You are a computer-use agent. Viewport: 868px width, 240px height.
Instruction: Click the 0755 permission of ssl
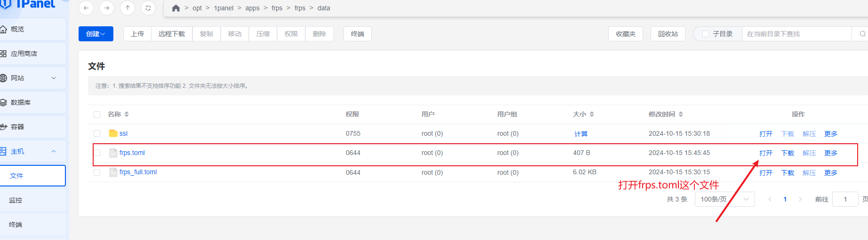353,133
